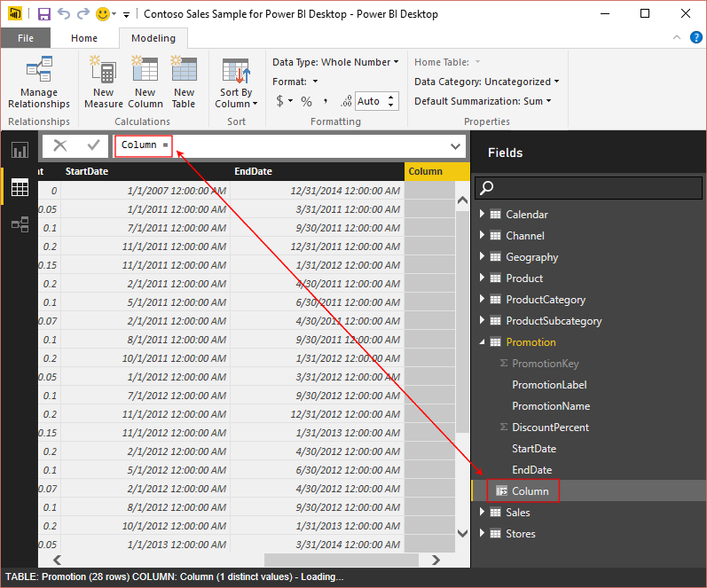Commit formula with the checkmark icon

pyautogui.click(x=93, y=145)
